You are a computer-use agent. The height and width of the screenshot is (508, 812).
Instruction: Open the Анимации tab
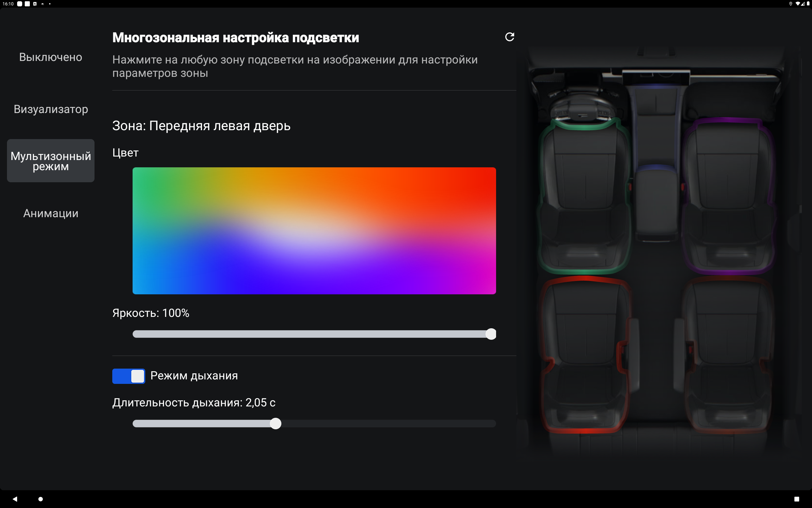click(x=51, y=213)
